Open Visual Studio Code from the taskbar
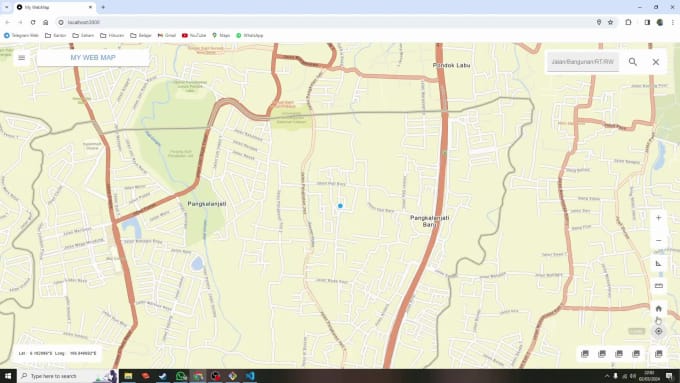This screenshot has width=680, height=383. click(250, 376)
